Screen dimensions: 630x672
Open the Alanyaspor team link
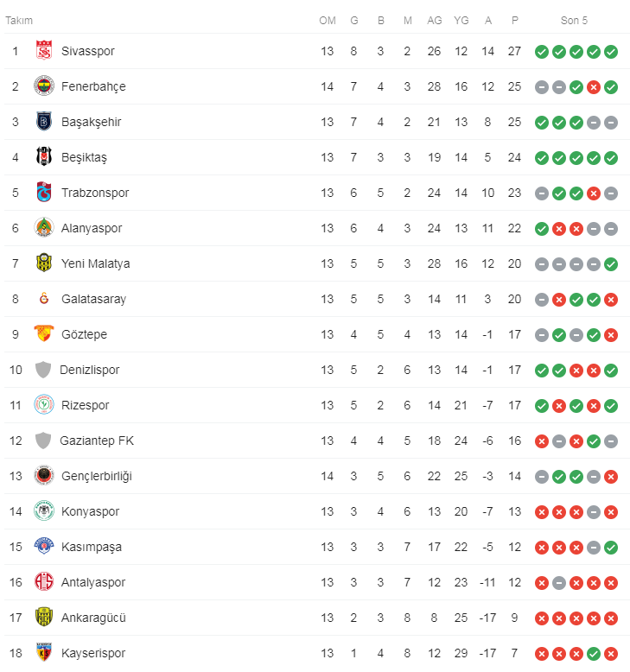point(92,228)
